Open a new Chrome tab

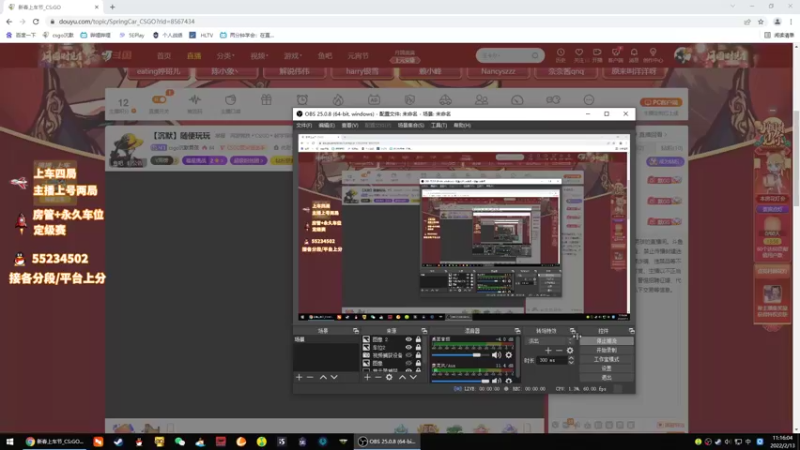pyautogui.click(x=112, y=7)
